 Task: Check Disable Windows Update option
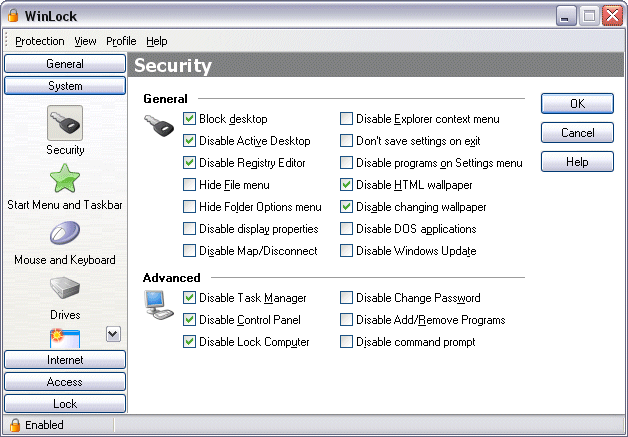346,251
